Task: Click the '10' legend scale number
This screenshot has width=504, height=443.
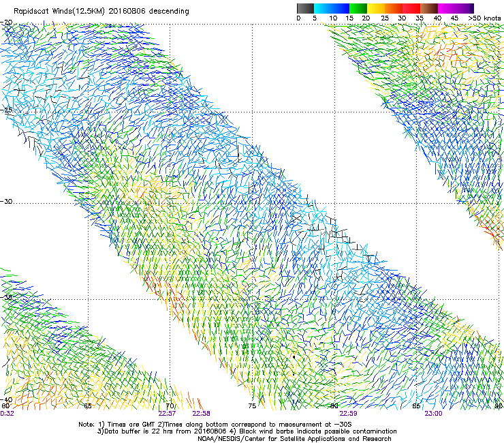Action: pos(333,18)
